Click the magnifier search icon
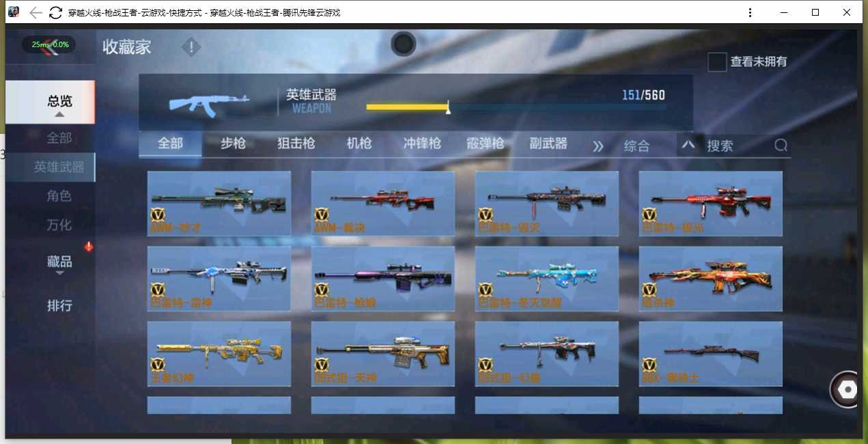868x444 pixels. [781, 145]
